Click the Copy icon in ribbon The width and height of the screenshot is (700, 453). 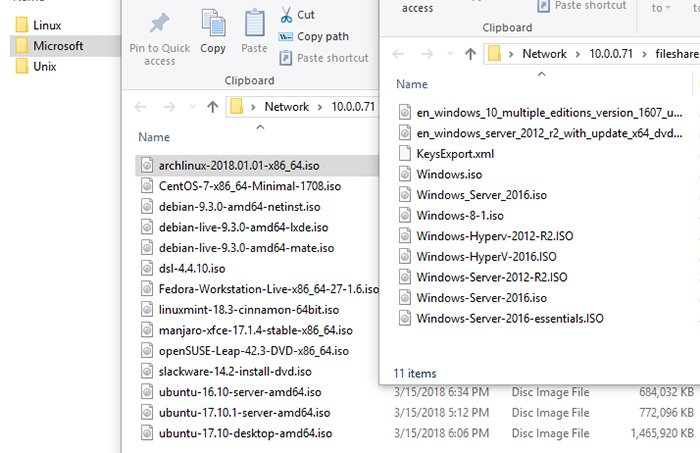(x=213, y=23)
